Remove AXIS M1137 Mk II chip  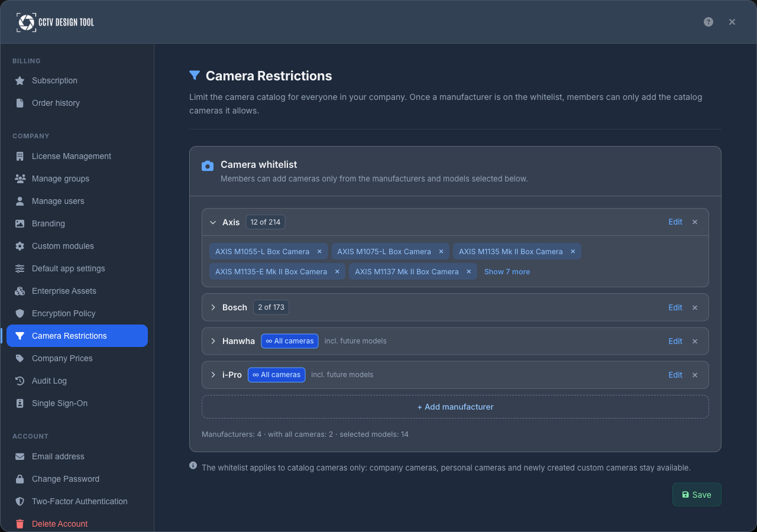468,271
